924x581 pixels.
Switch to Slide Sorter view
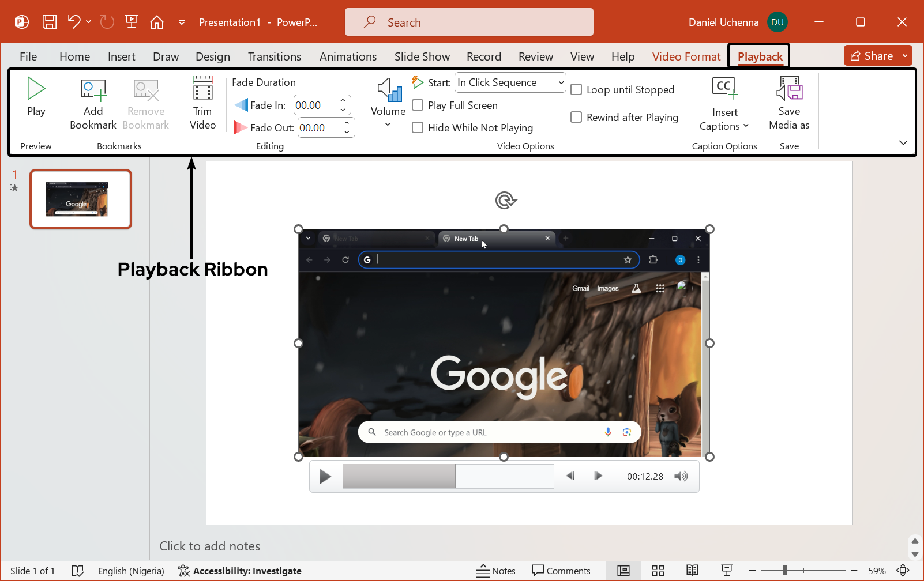click(x=658, y=571)
